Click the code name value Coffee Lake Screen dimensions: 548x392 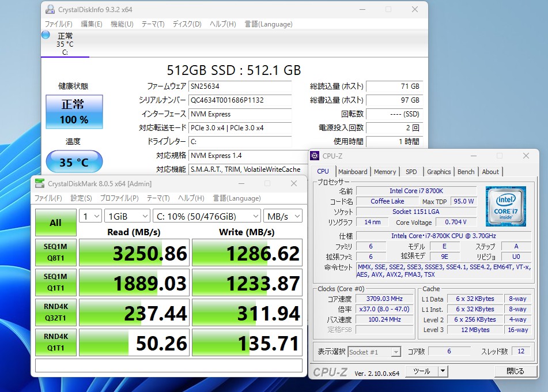[387, 201]
